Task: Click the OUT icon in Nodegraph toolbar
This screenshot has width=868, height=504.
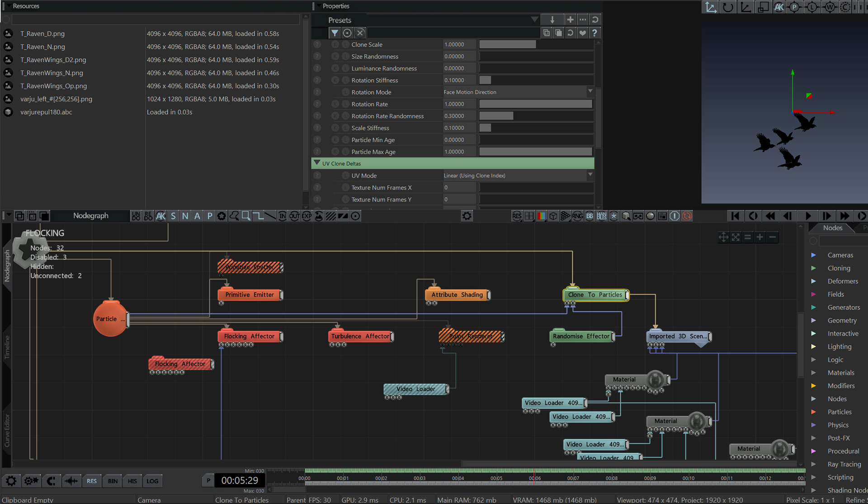Action: coord(294,216)
